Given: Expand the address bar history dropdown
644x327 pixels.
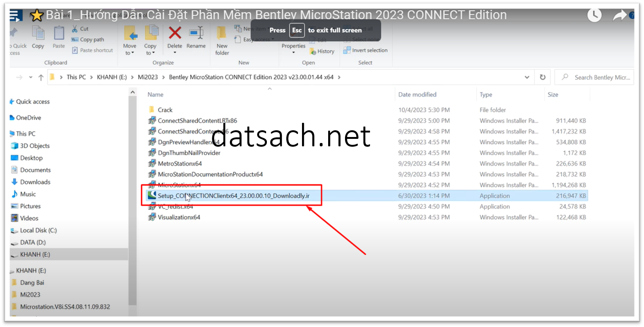Looking at the screenshot, I should pos(527,77).
